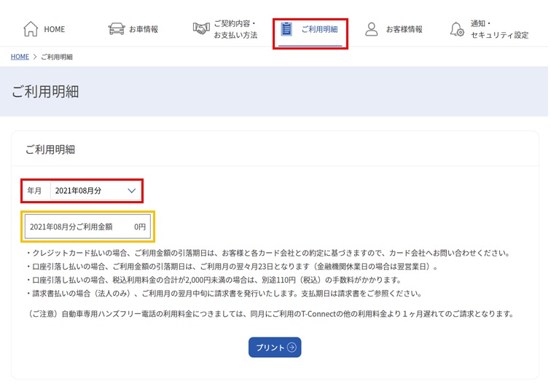Open the 年月 dropdown showing 2021年08月分
551x392 pixels.
coord(96,191)
